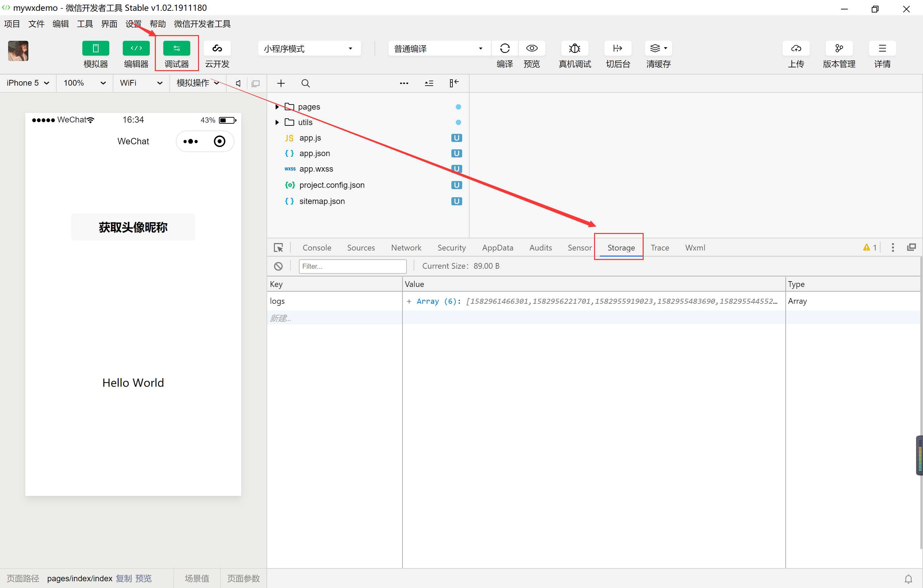The image size is (923, 588).
Task: Click the 获取头像昵称 button
Action: click(x=132, y=227)
